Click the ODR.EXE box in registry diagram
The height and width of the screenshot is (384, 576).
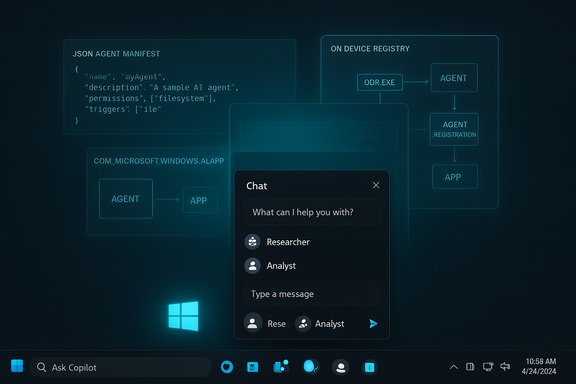(380, 82)
